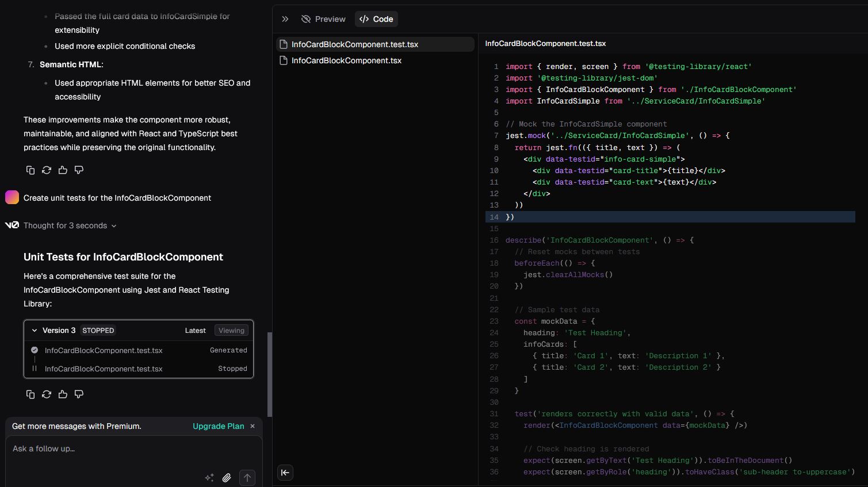Dismiss the Premium upgrade banner
The image size is (868, 487).
coord(253,426)
